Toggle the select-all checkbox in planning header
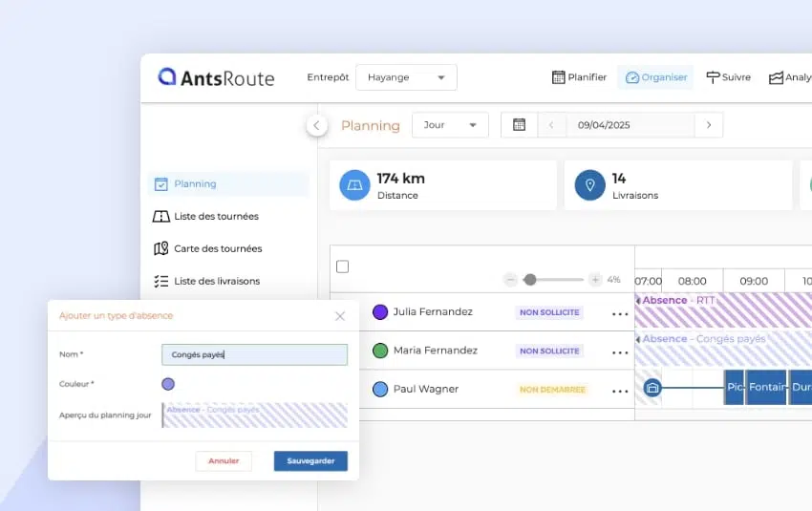The image size is (812, 511). click(x=343, y=266)
